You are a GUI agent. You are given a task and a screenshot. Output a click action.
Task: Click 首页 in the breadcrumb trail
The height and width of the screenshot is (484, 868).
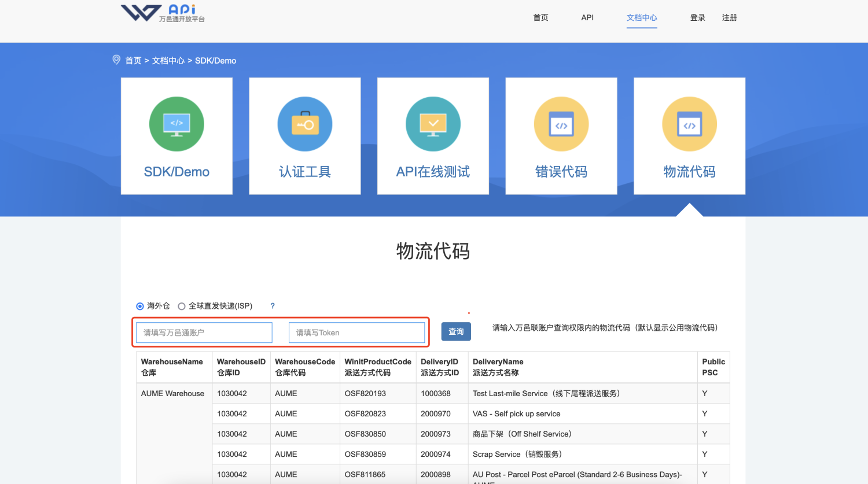click(x=134, y=61)
